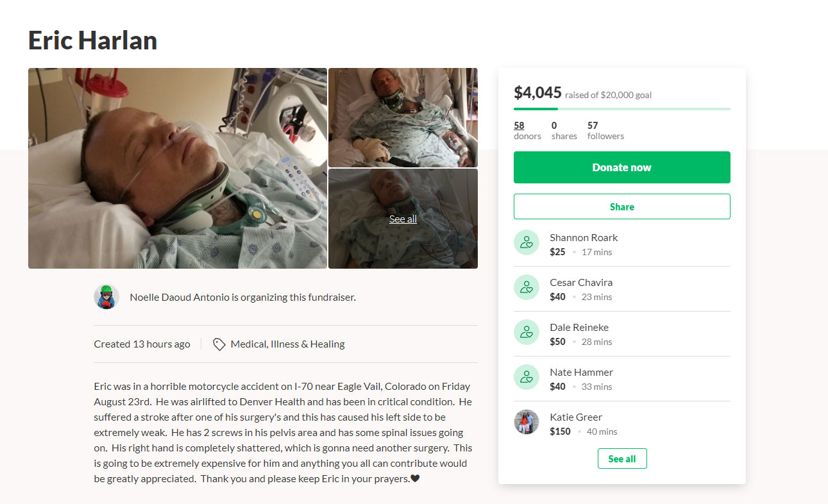This screenshot has width=828, height=504.
Task: Open the top-right gallery photo
Action: (x=403, y=117)
